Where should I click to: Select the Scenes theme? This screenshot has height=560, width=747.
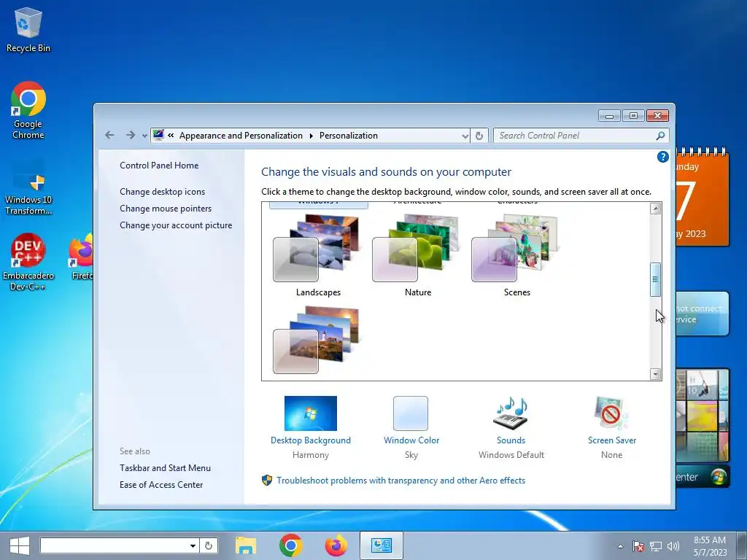(x=516, y=255)
